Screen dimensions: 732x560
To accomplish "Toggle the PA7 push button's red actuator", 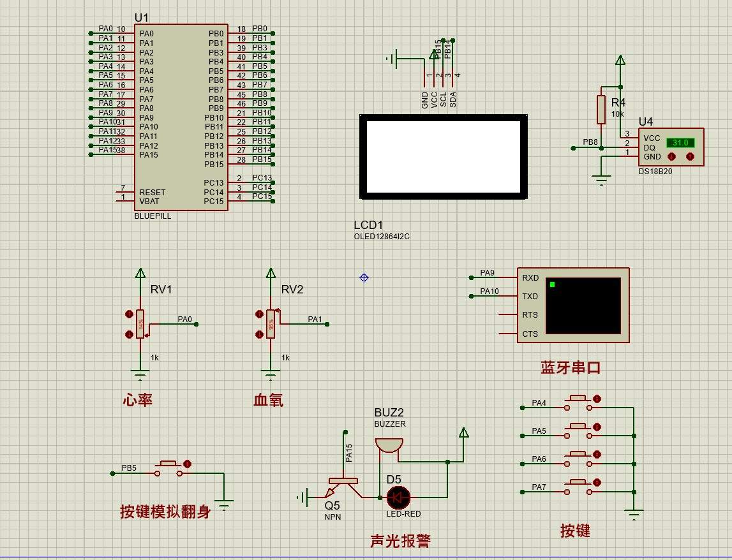I will 597,483.
